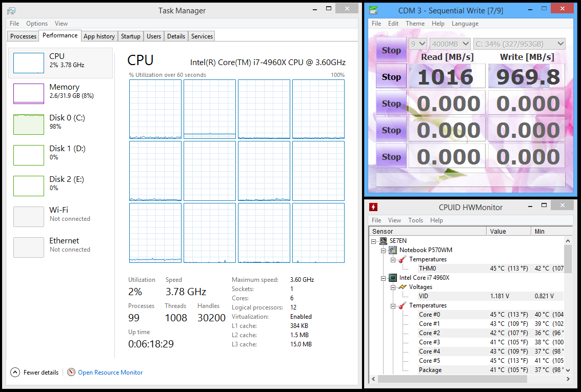581x392 pixels.
Task: Click the SE7EN computer icon
Action: (x=384, y=241)
